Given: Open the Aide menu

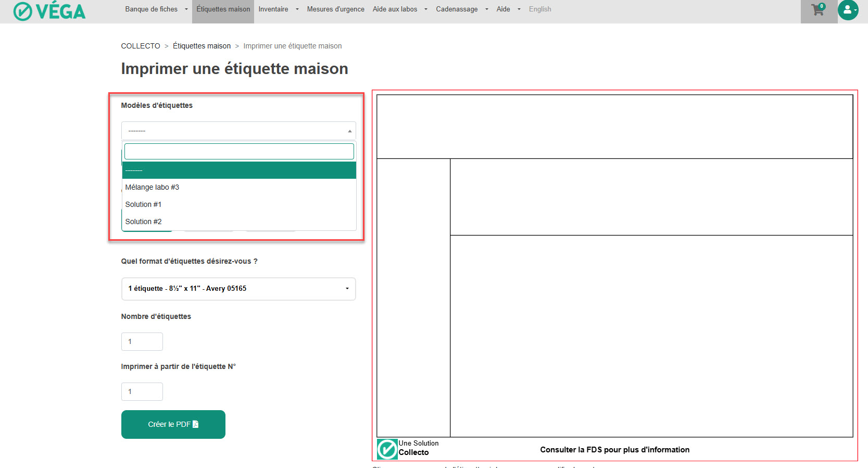Looking at the screenshot, I should click(508, 9).
